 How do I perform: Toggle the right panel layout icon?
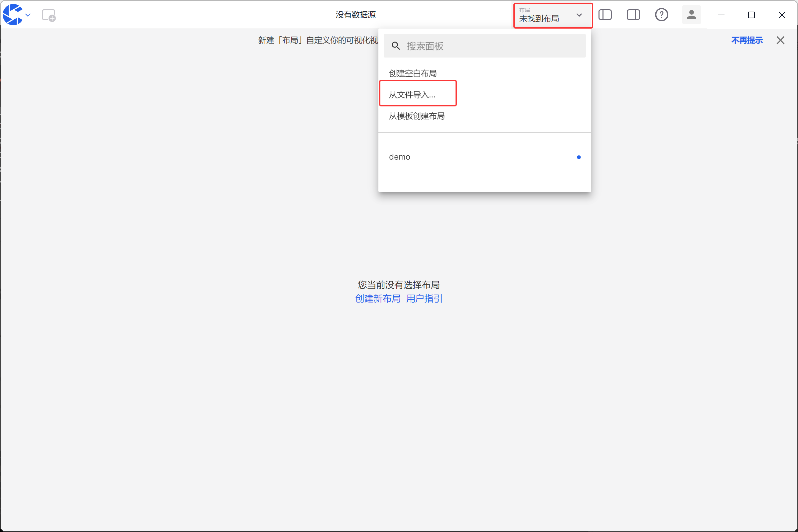point(633,15)
